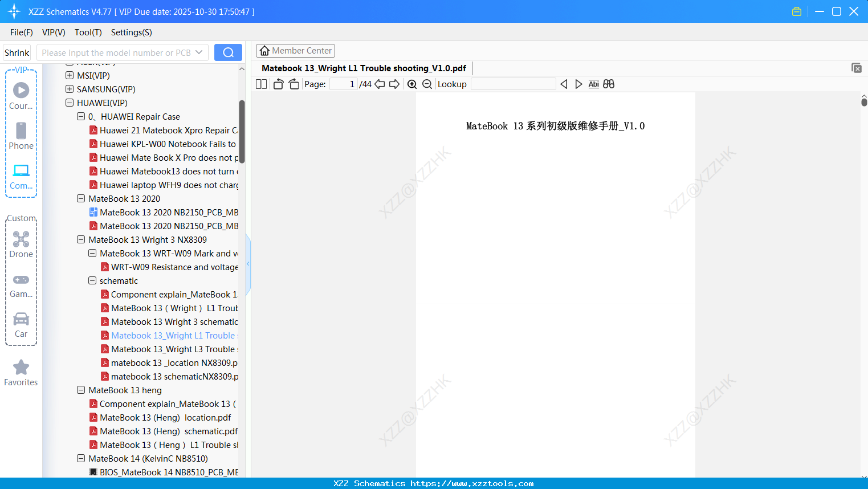Viewport: 868px width, 489px height.
Task: Click the Shrink button
Action: [17, 52]
